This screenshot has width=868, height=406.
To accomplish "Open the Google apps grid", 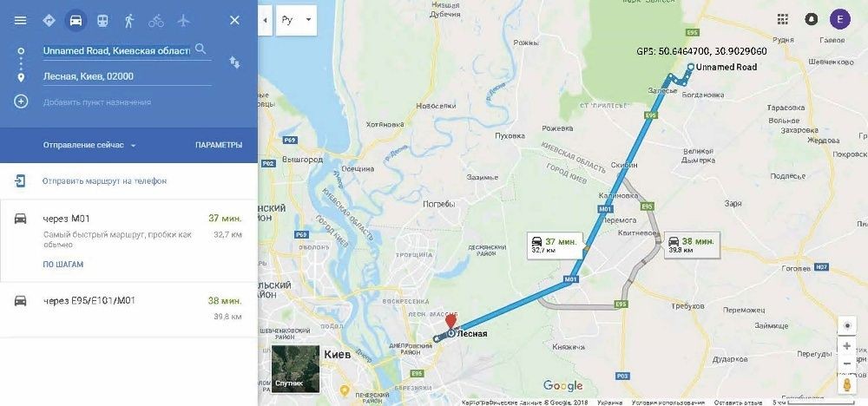I will (x=782, y=19).
